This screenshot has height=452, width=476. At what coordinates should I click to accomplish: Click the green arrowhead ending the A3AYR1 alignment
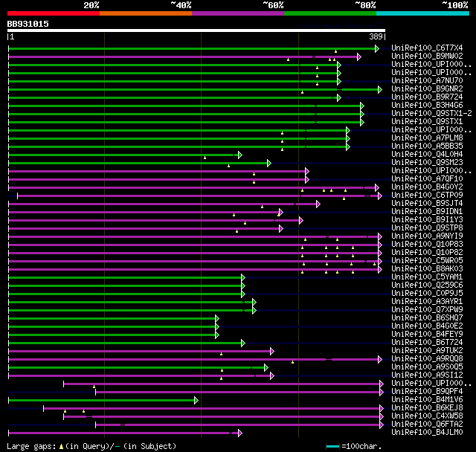pyautogui.click(x=254, y=302)
